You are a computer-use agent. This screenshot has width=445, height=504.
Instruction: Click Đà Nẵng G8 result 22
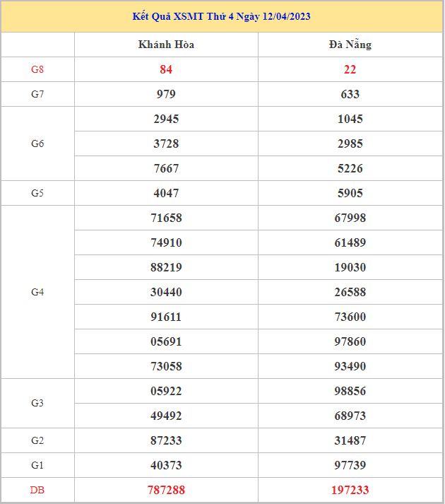pos(350,69)
